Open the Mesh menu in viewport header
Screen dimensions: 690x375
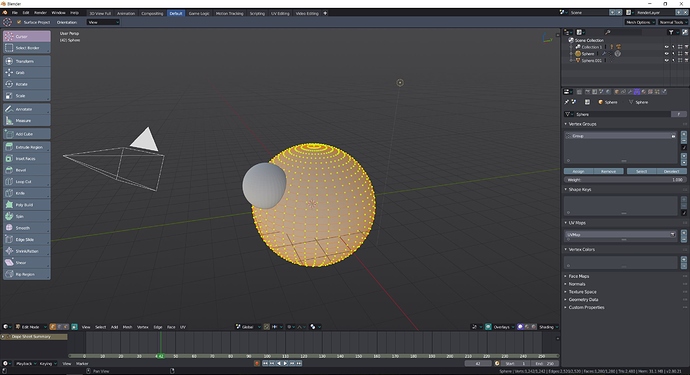point(127,327)
